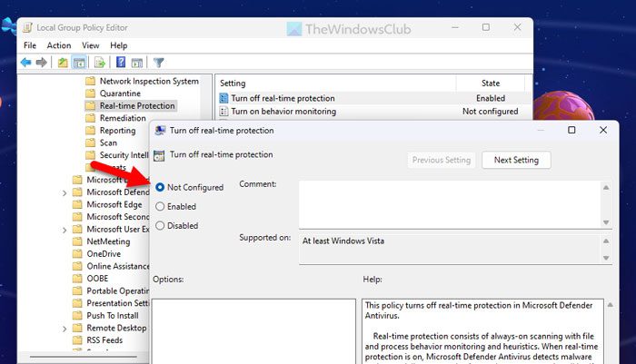The image size is (636, 364).
Task: Click the Reporting folder icon
Action: click(x=91, y=131)
